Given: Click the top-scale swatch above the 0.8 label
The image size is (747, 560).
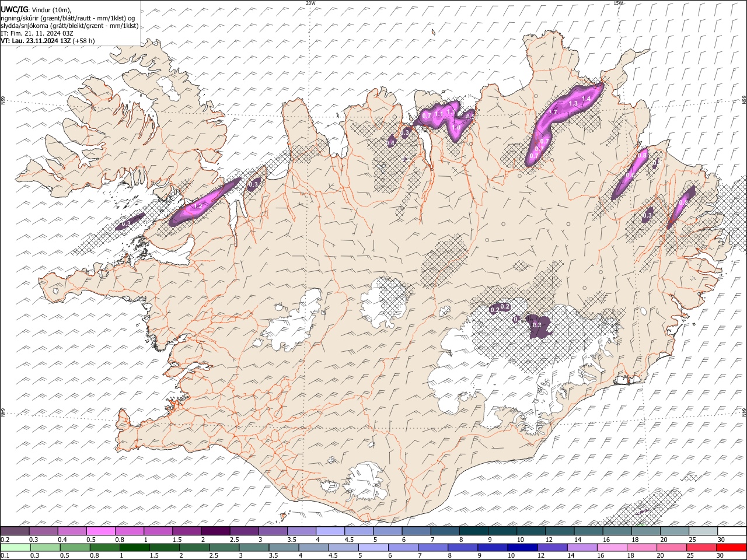Looking at the screenshot, I should (129, 531).
